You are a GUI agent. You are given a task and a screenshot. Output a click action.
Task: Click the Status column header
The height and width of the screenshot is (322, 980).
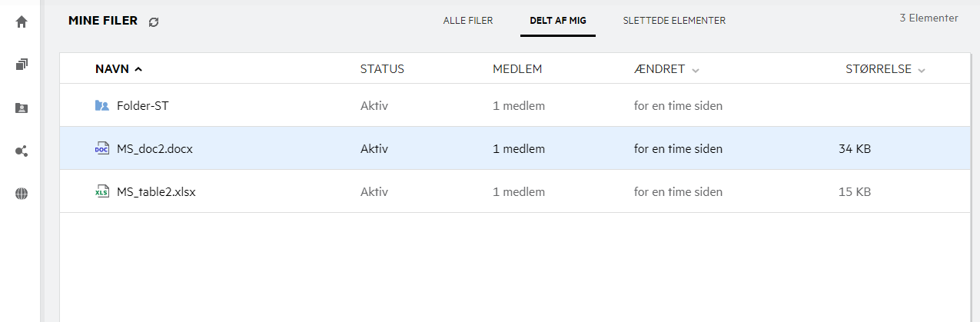[382, 69]
